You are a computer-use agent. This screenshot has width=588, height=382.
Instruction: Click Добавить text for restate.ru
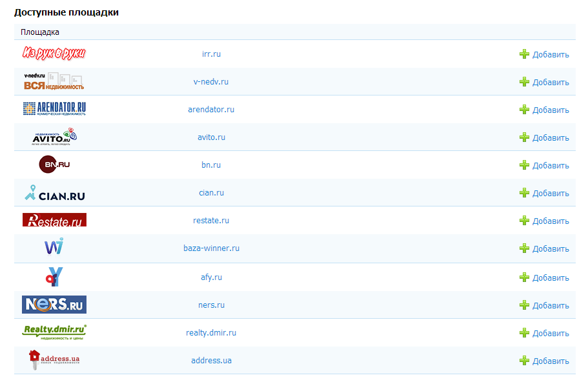tap(551, 221)
